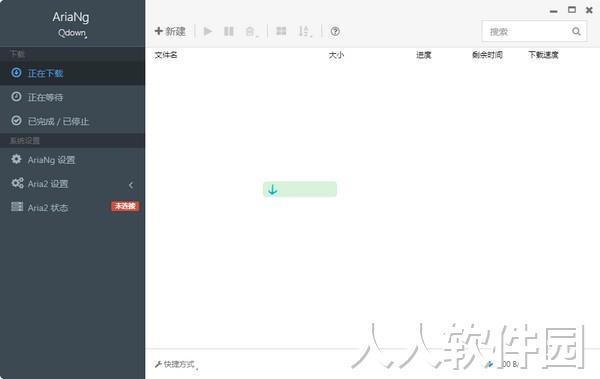Open Aria2 状态 page
Screen dimensions: 600x379
tap(72, 207)
